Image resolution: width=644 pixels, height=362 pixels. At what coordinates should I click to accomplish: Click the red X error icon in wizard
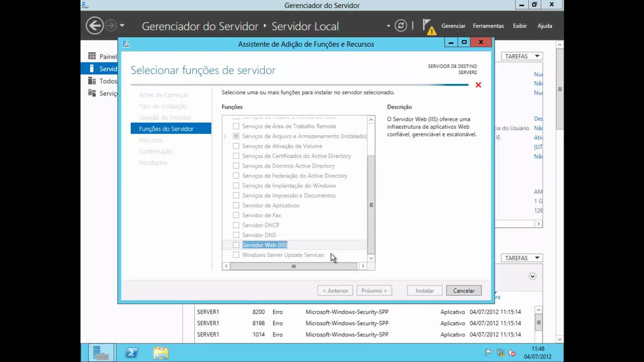[478, 85]
